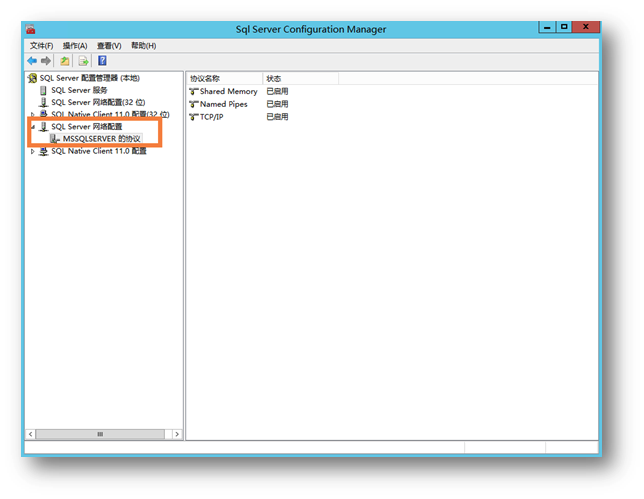The height and width of the screenshot is (499, 644).
Task: Open the 文件(F) menu
Action: click(x=42, y=46)
